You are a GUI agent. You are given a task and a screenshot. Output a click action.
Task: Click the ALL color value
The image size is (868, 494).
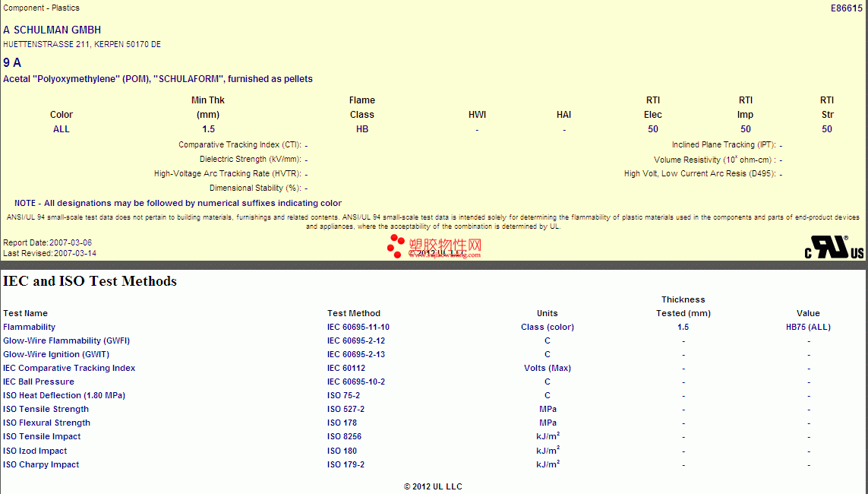click(x=61, y=129)
